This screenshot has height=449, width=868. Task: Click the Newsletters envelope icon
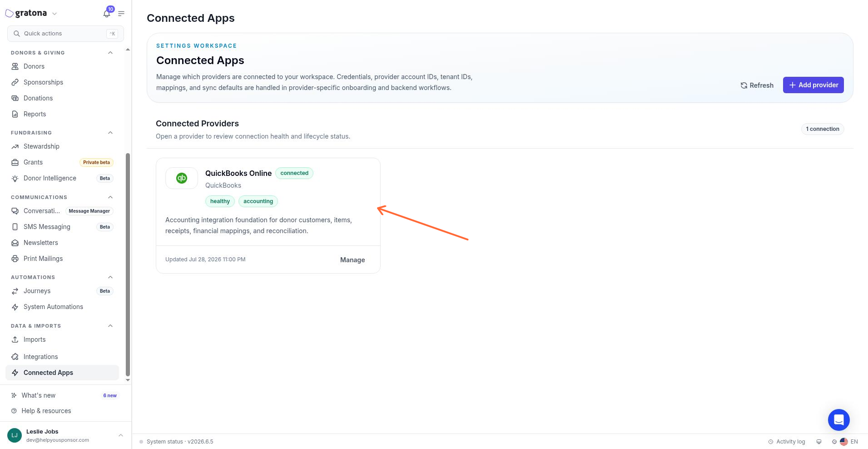click(x=15, y=243)
